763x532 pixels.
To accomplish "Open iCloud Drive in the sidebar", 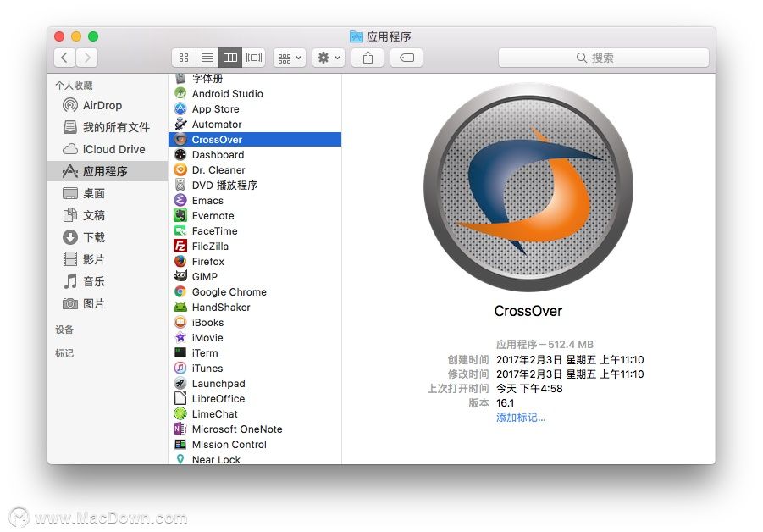I will click(x=108, y=149).
